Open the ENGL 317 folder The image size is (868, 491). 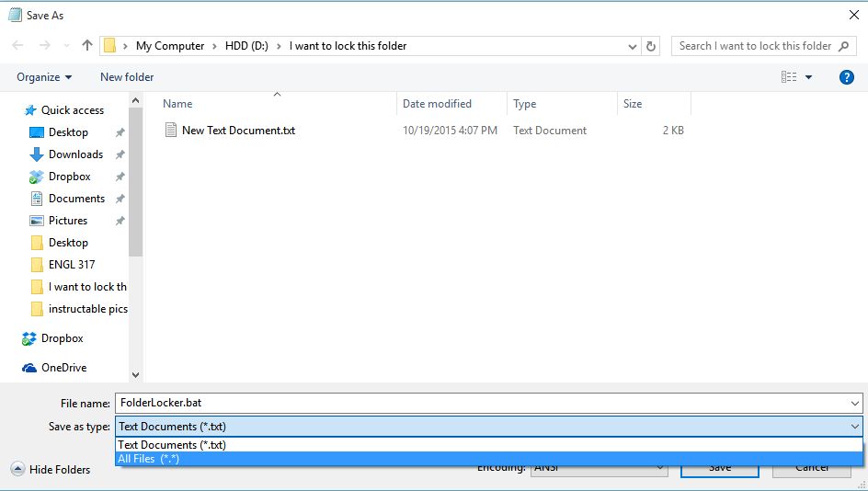pyautogui.click(x=72, y=265)
